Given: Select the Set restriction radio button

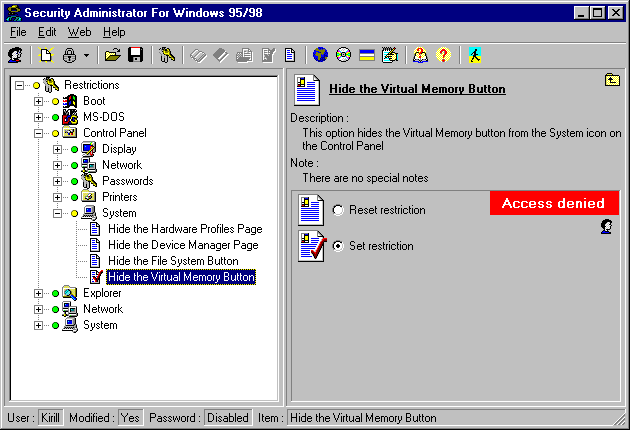Looking at the screenshot, I should pyautogui.click(x=338, y=246).
